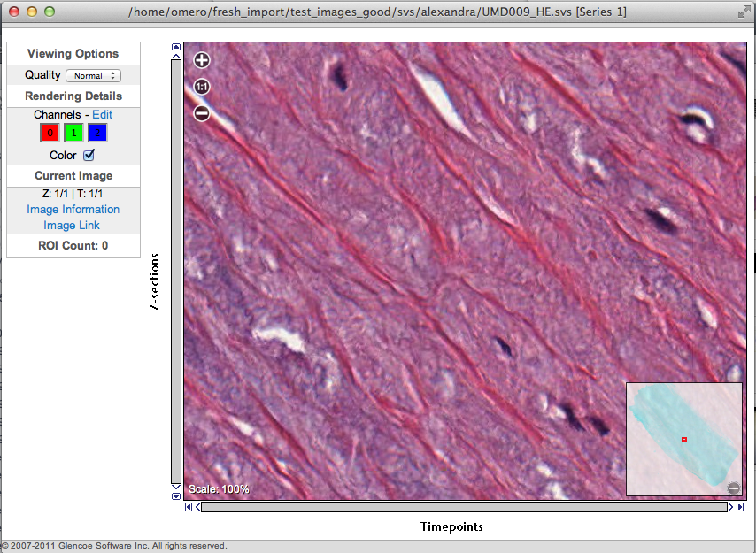The height and width of the screenshot is (553, 756).
Task: Click the Image Link hyperlink
Action: 72,226
